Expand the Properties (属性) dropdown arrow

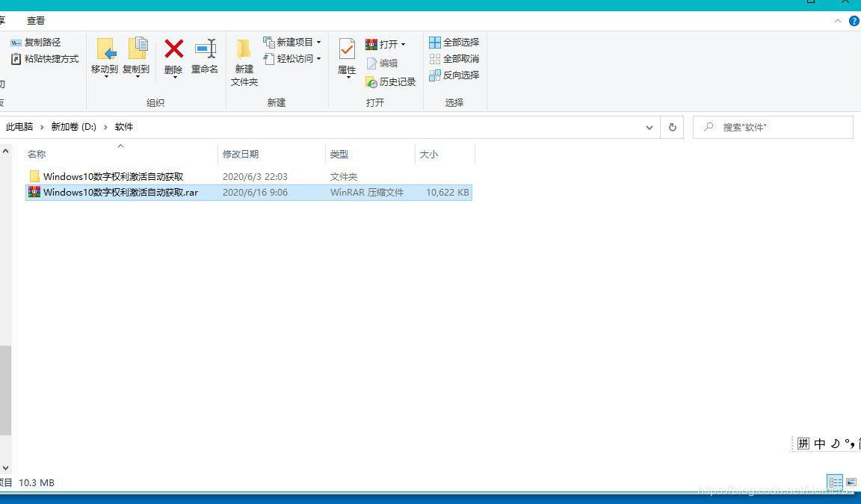(x=348, y=78)
